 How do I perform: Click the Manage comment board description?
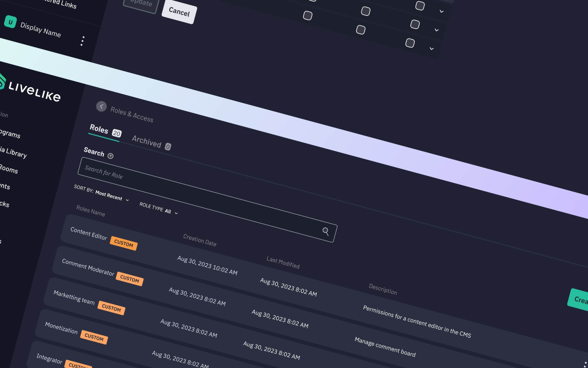385,347
